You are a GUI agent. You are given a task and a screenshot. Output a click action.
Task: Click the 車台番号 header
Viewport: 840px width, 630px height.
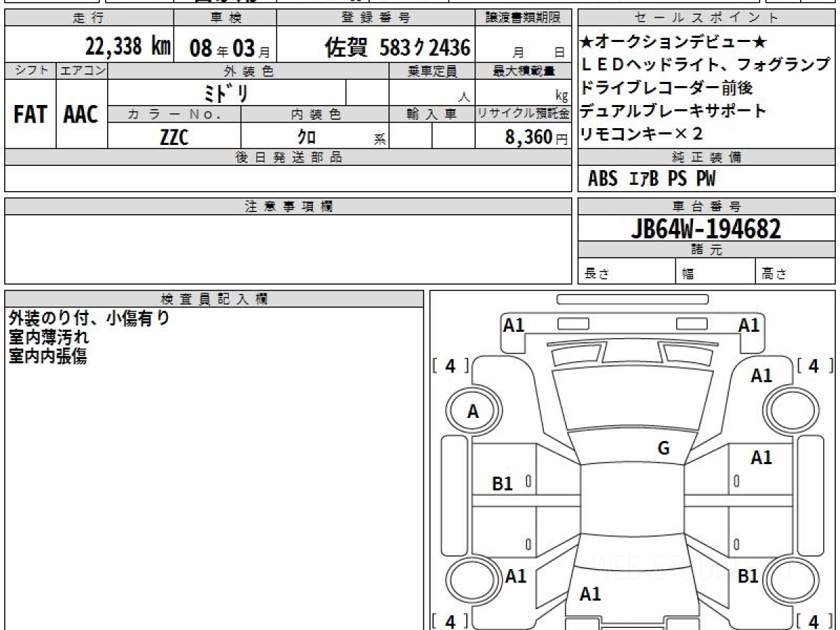click(706, 206)
